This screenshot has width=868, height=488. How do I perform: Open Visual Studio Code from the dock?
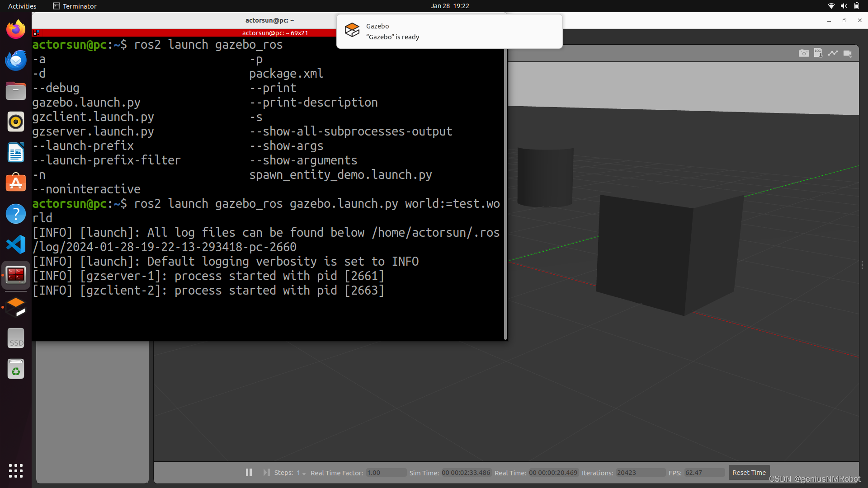[15, 244]
